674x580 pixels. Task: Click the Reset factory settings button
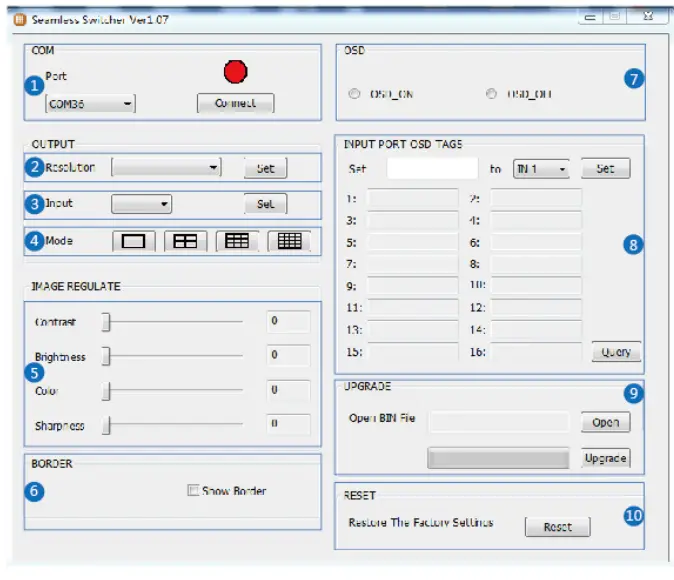[558, 527]
